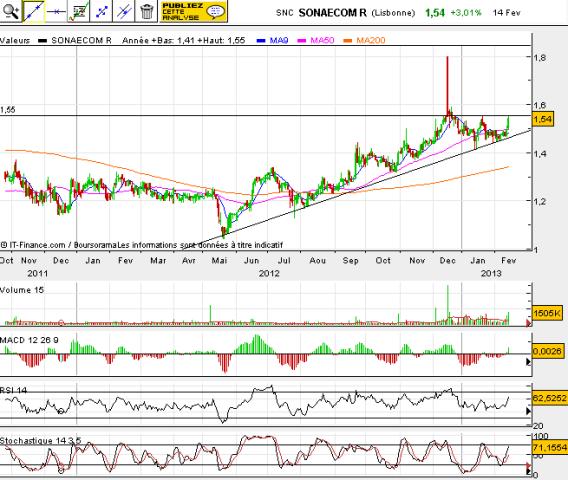Click the black arrow beside MACD panel
The image size is (568, 480).
pyautogui.click(x=529, y=362)
